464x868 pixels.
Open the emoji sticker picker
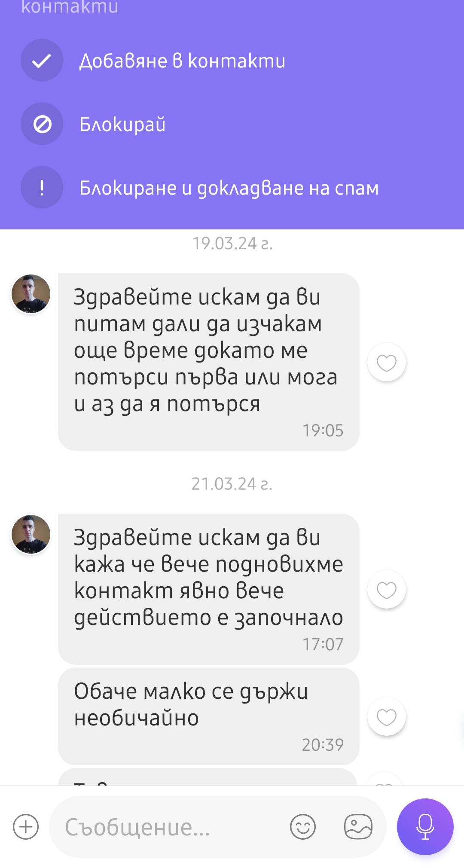pos(303,827)
